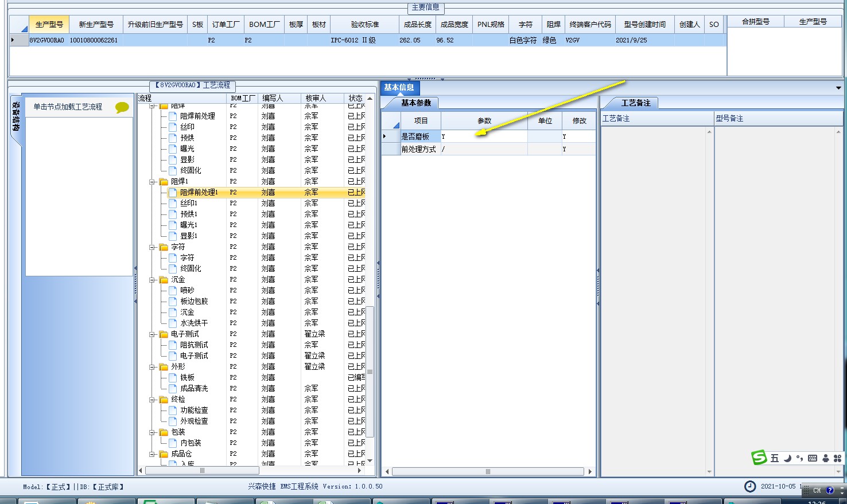Click the 型号备注 column header
847x504 pixels.
(778, 119)
